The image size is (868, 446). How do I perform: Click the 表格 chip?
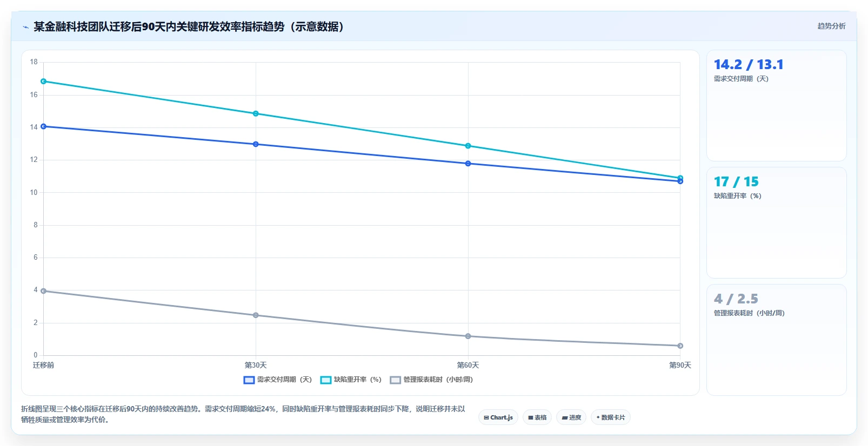coord(537,417)
